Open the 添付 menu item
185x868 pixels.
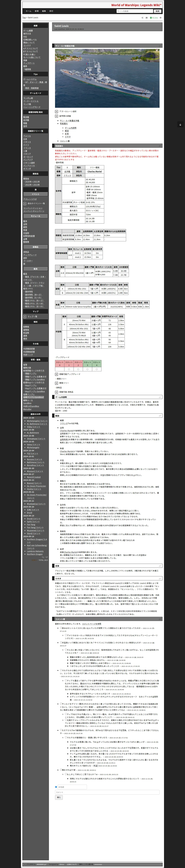pyautogui.click(x=51, y=11)
